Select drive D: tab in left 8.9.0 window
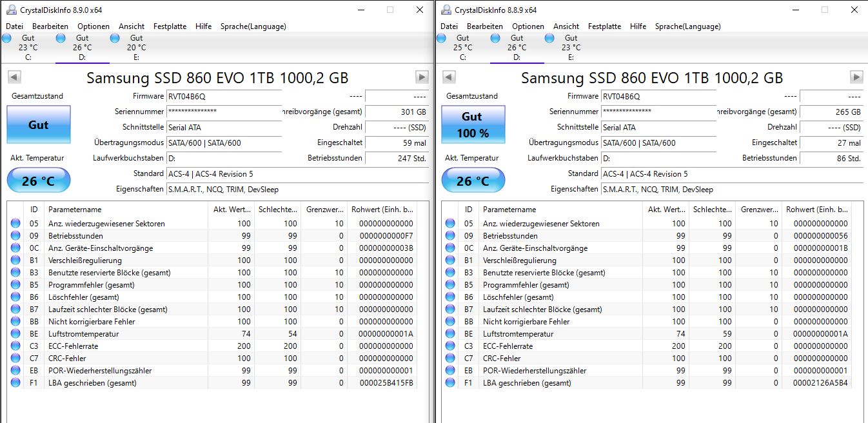This screenshot has height=423, width=868. click(82, 48)
